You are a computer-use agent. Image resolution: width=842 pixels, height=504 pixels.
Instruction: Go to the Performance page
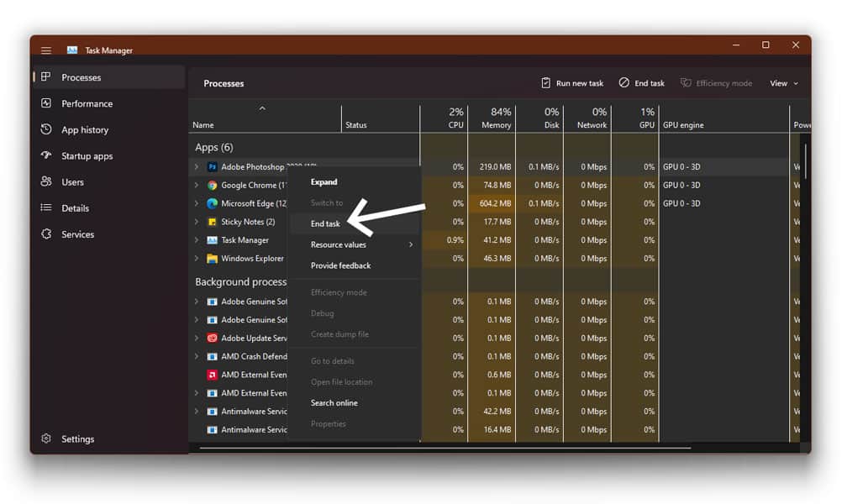coord(109,103)
